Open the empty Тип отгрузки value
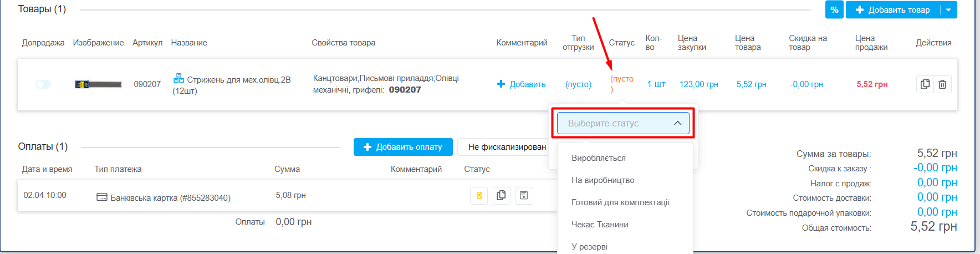Screen dimensions: 980x254 (x=578, y=84)
